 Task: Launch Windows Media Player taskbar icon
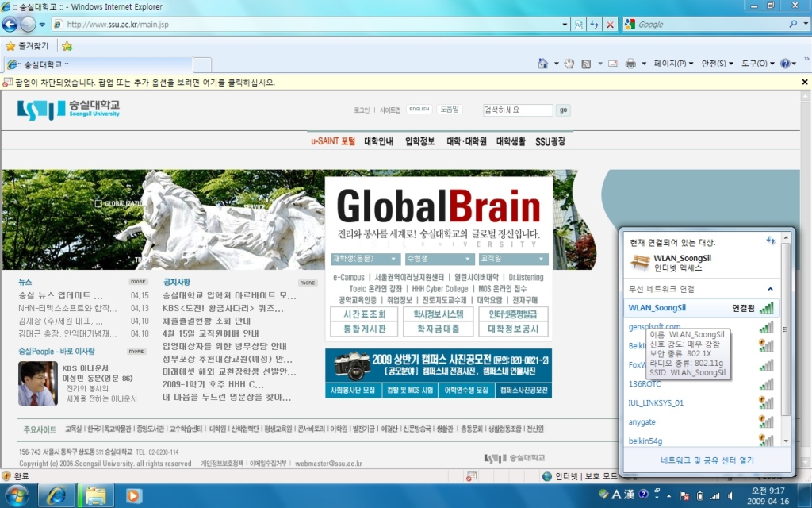click(133, 495)
